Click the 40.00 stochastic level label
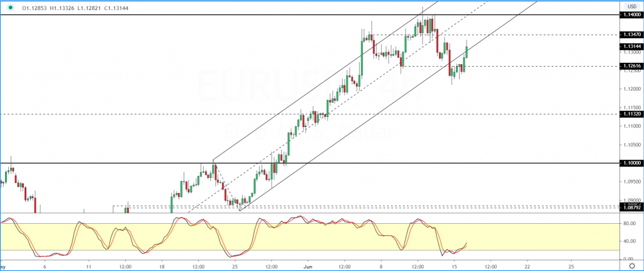 pos(630,241)
